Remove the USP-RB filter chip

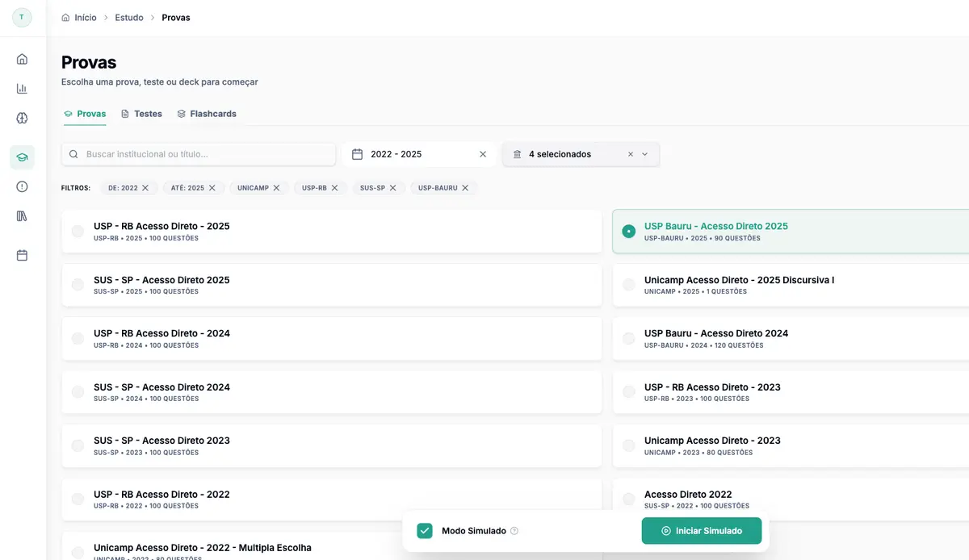click(x=335, y=188)
